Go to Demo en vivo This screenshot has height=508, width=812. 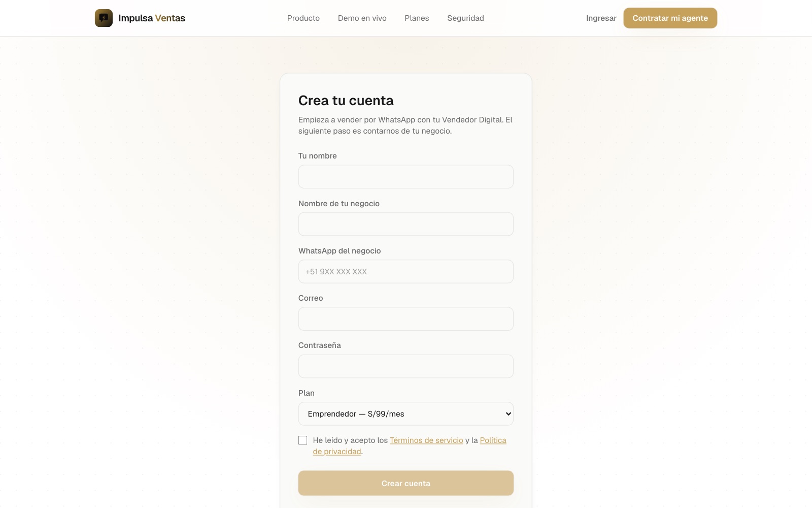362,18
